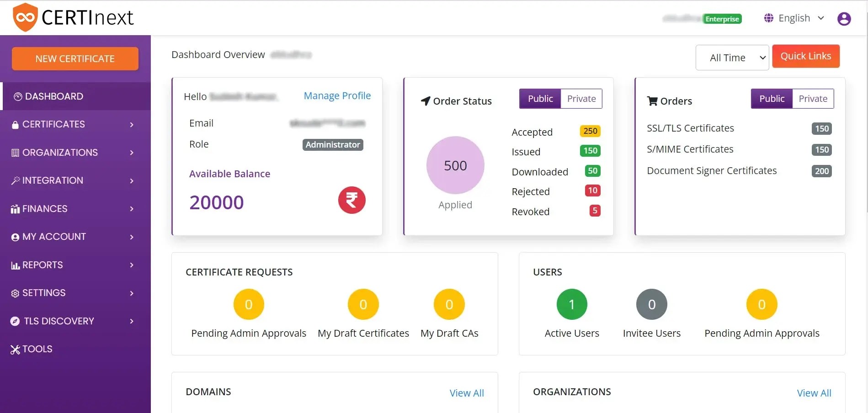Click View All for Domains
This screenshot has height=413, width=868.
coord(467,393)
